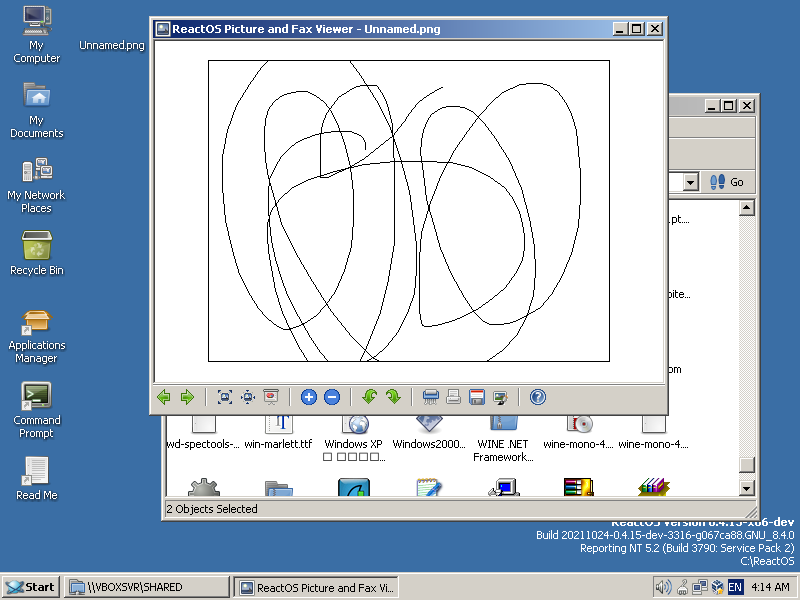Rotate the image clockwise
The height and width of the screenshot is (600, 800).
[392, 397]
